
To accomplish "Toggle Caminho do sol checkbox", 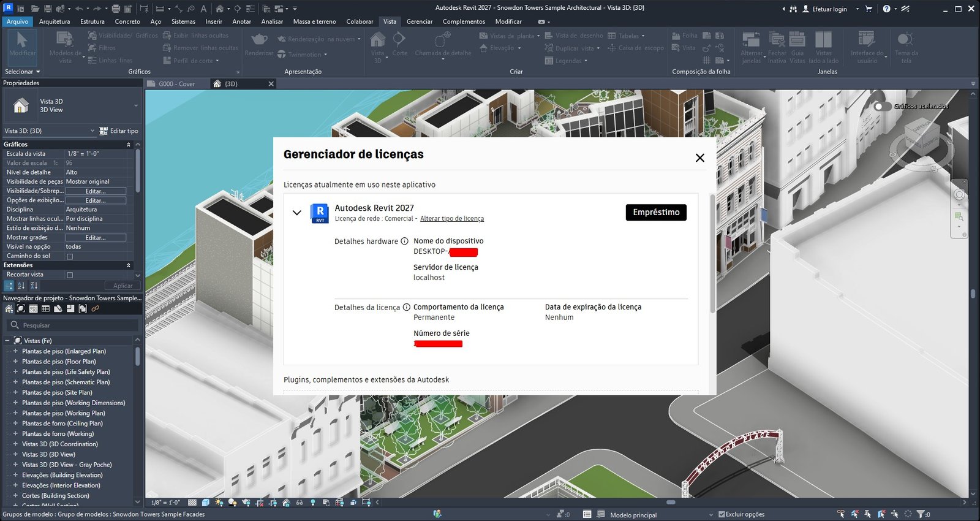I will [69, 256].
